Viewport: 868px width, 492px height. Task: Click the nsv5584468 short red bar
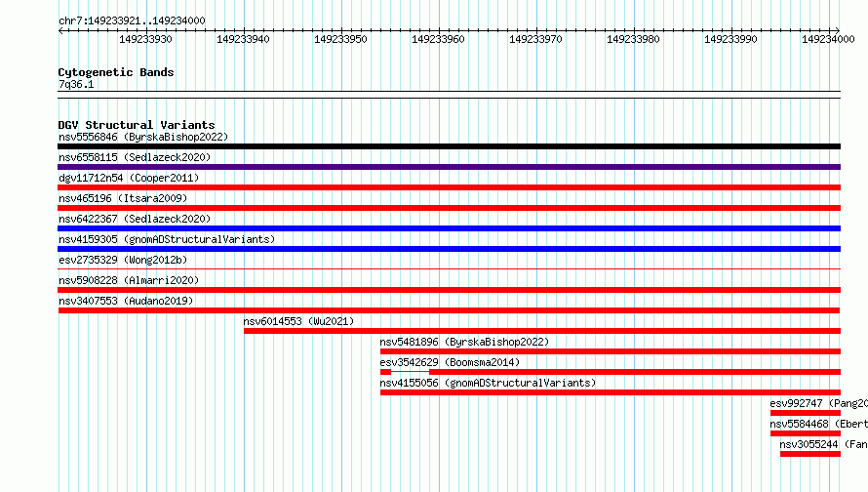point(806,433)
